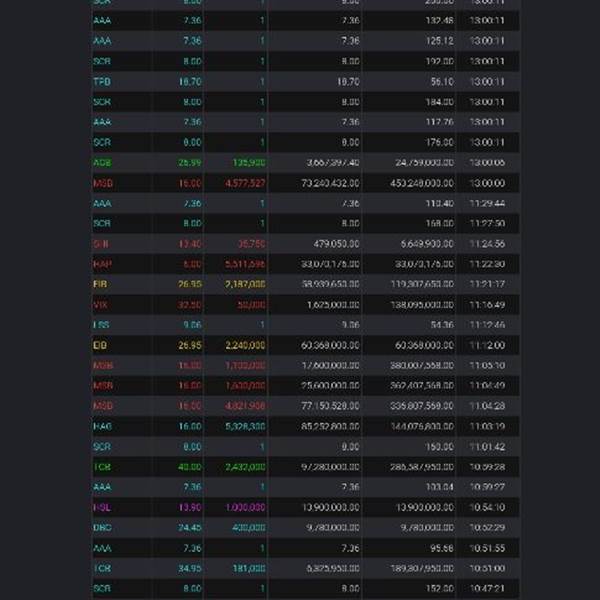Select the MSB row timed 11:04:28
Viewport: 600px width, 600px height.
click(306, 406)
